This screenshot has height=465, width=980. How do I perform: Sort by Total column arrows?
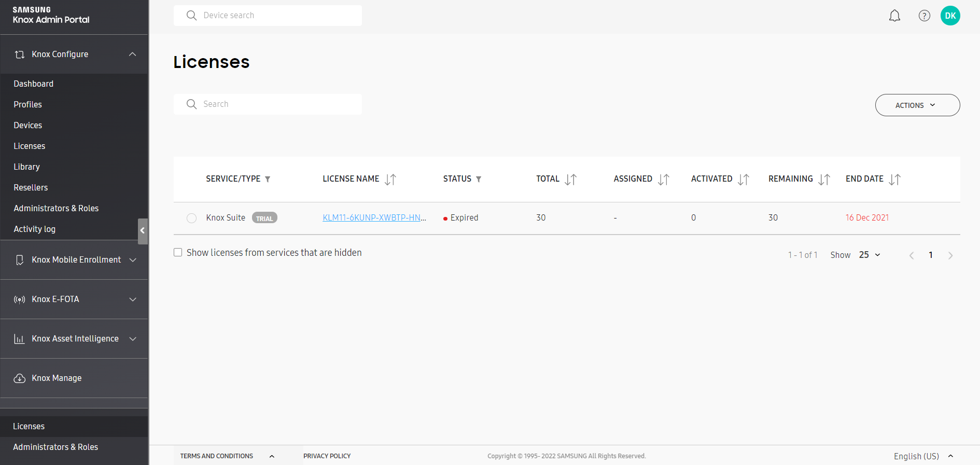570,180
